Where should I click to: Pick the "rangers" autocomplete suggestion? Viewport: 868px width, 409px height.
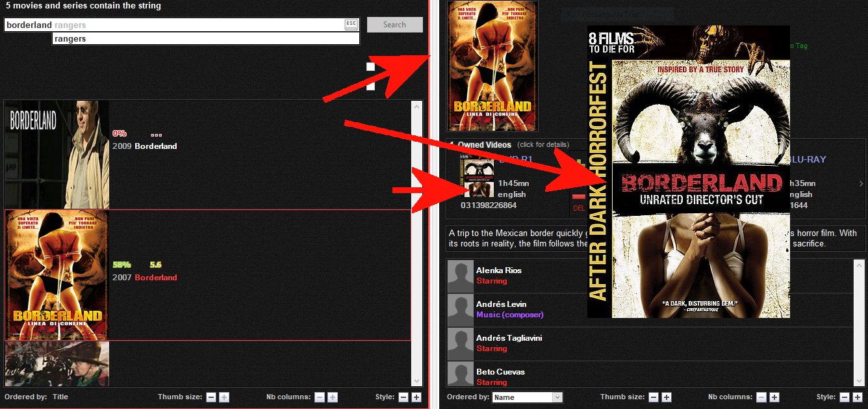[206, 39]
